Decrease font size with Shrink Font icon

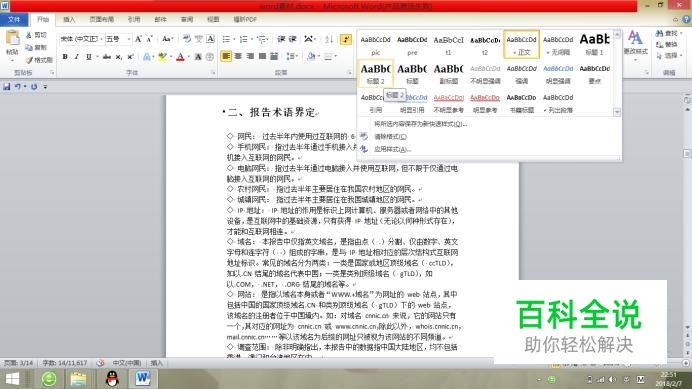point(150,39)
